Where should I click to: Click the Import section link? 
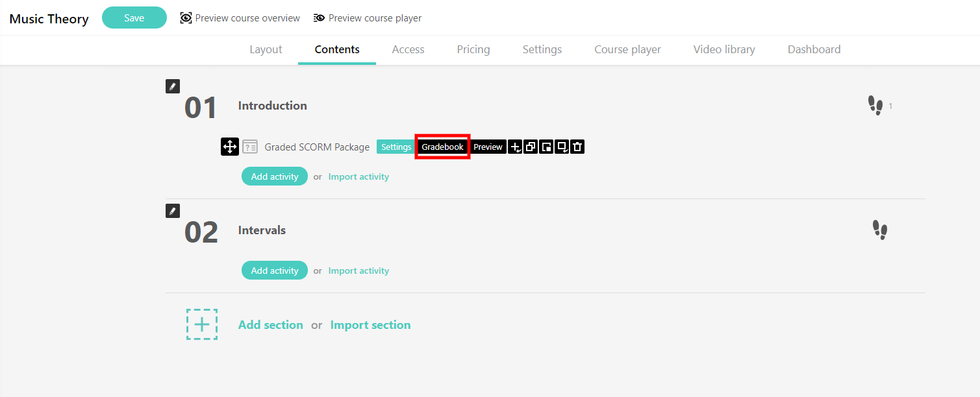point(370,325)
